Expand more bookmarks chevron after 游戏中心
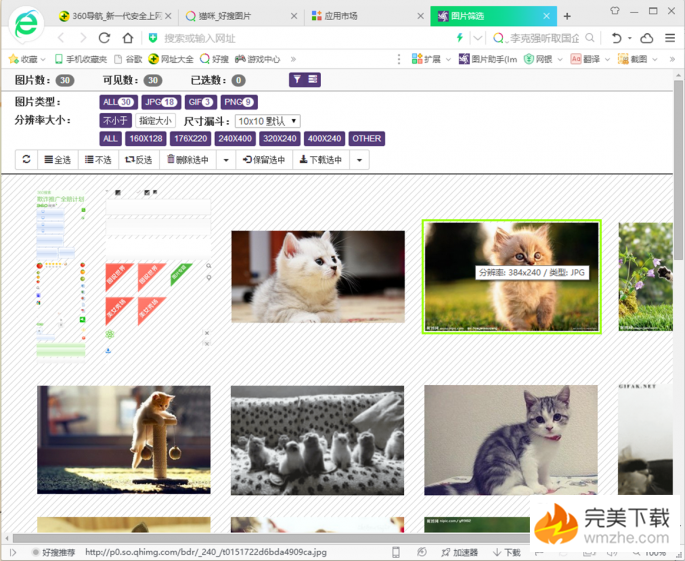The image size is (685, 561). coord(293,59)
